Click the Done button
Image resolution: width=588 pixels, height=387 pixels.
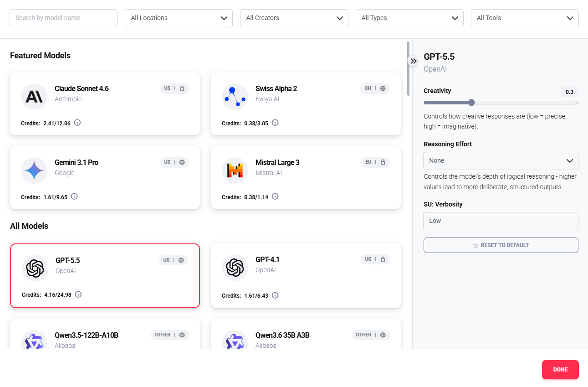[x=560, y=370]
